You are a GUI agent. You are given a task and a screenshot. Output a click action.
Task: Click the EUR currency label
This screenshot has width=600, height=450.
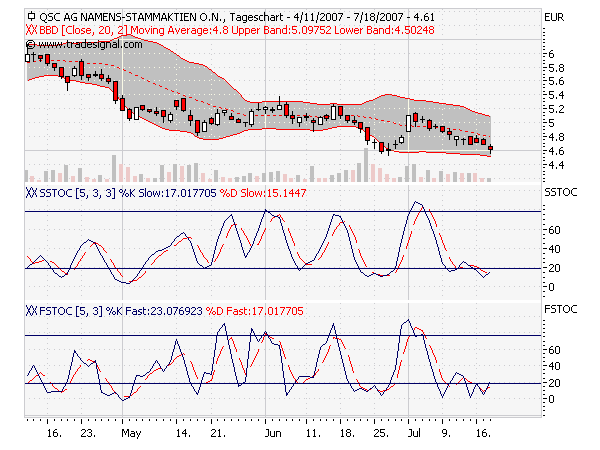click(x=554, y=18)
